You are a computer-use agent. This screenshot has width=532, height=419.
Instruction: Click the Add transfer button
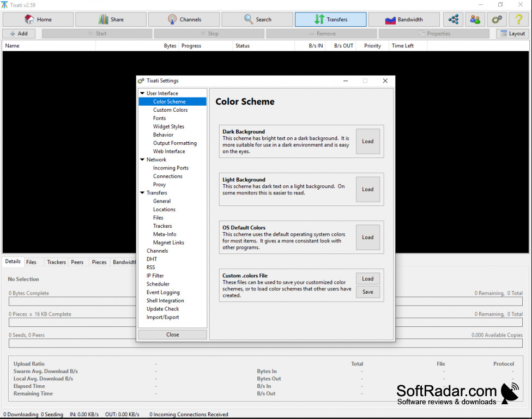(19, 34)
